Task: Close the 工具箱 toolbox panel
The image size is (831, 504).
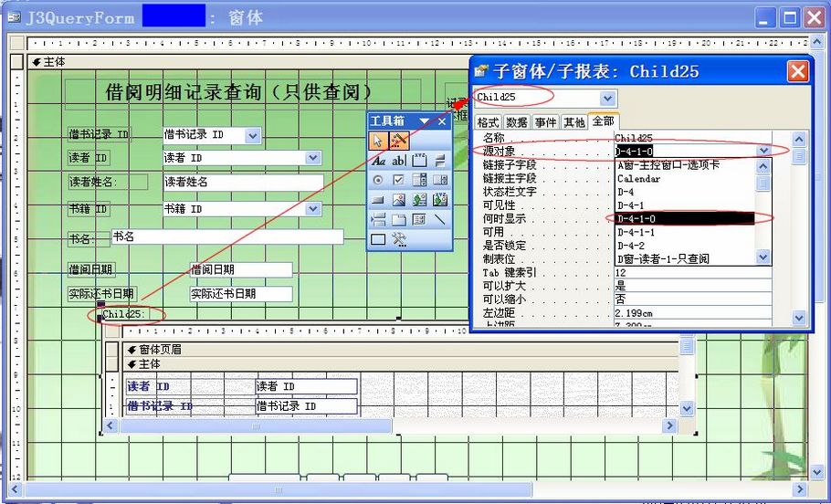Action: click(442, 121)
